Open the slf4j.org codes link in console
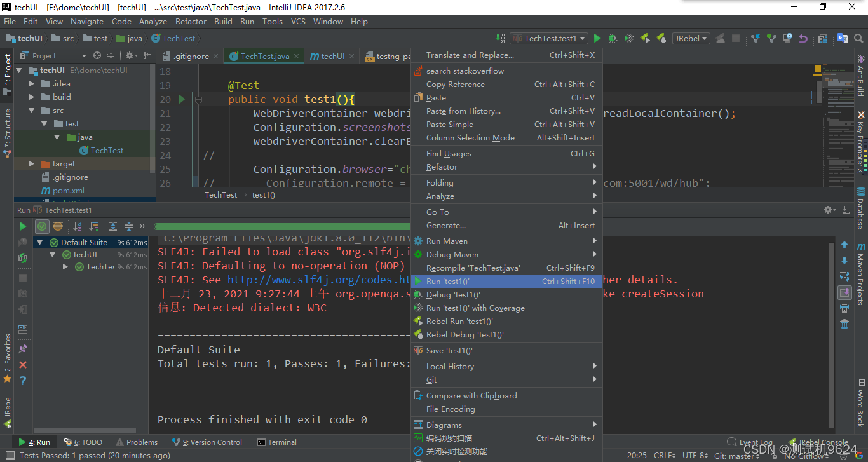Viewport: 868px width, 462px height. (x=320, y=280)
